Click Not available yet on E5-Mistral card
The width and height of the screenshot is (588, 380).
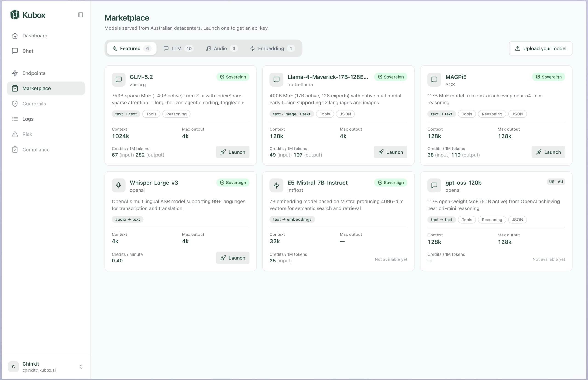click(x=391, y=259)
